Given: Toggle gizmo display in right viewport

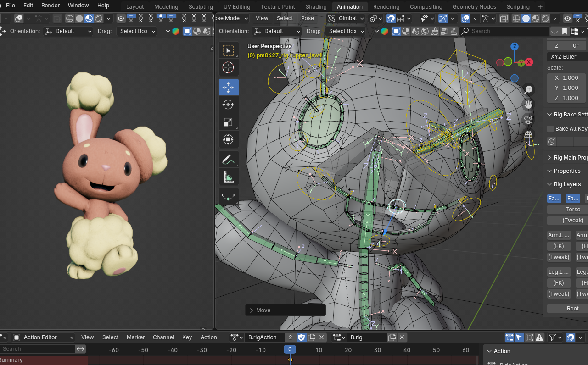Looking at the screenshot, I should [x=443, y=18].
